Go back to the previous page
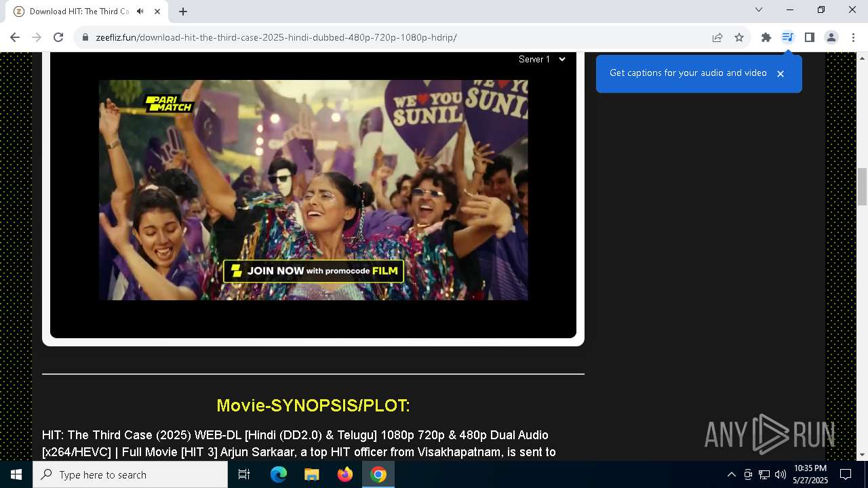Image resolution: width=868 pixels, height=488 pixels. (15, 37)
